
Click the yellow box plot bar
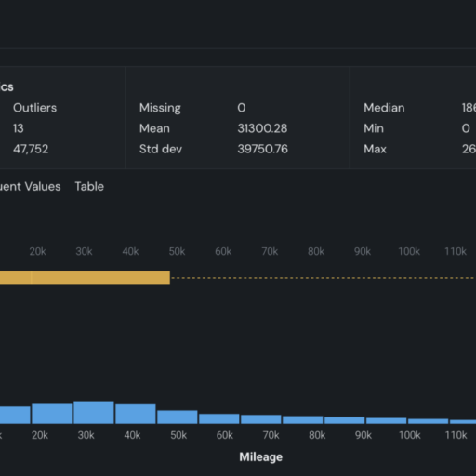pyautogui.click(x=85, y=278)
